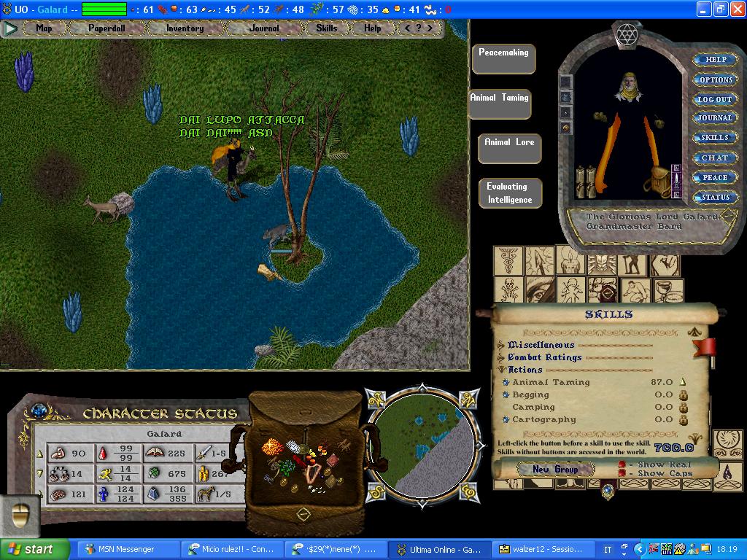Click the circular radar minimap
Image resolution: width=747 pixels, height=560 pixels.
coord(422,445)
